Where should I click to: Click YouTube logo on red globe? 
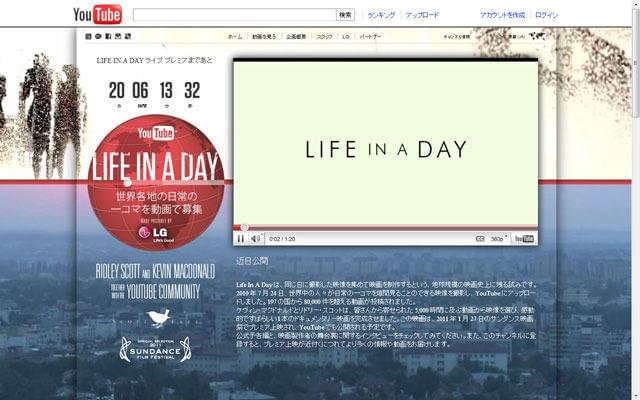coord(156,133)
